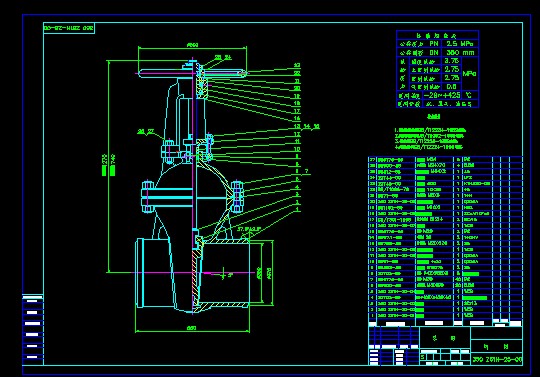Select the revision strip at lower-left border

click(33, 329)
